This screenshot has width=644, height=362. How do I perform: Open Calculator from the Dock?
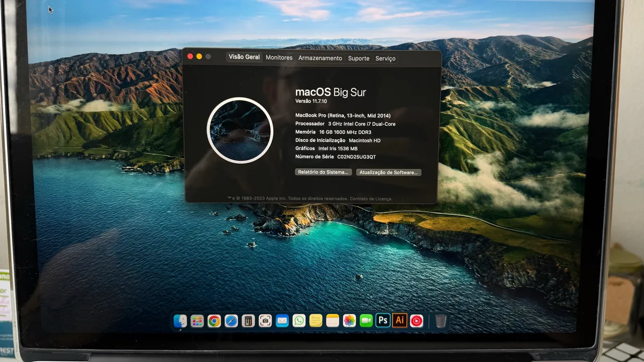248,321
